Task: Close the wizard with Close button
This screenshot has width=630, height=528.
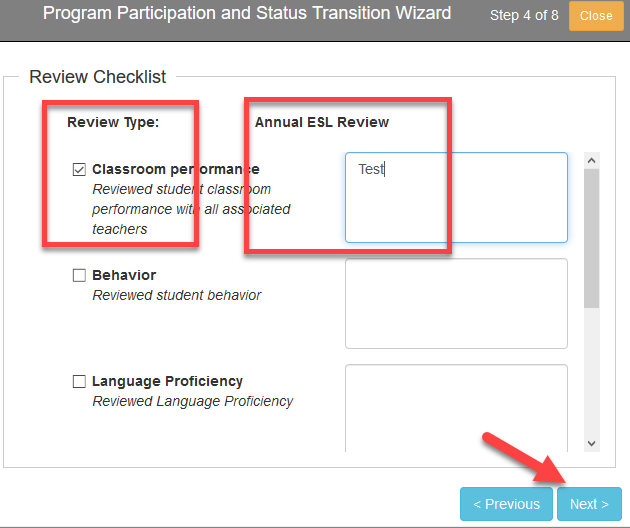Action: click(x=596, y=16)
